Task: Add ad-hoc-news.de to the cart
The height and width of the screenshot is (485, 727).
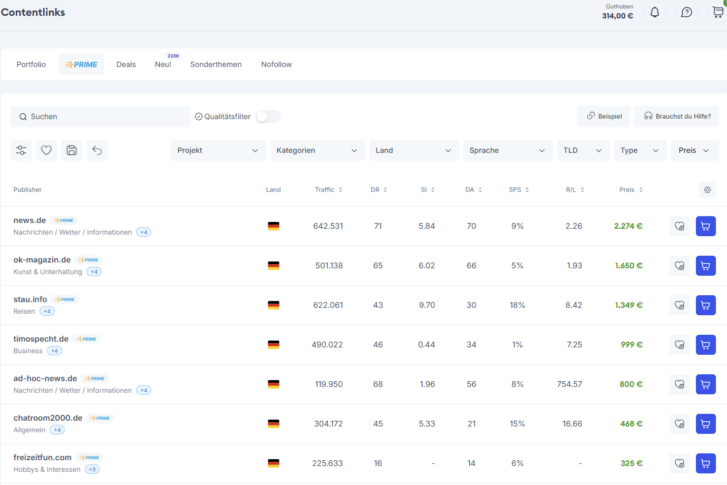Action: pyautogui.click(x=705, y=384)
